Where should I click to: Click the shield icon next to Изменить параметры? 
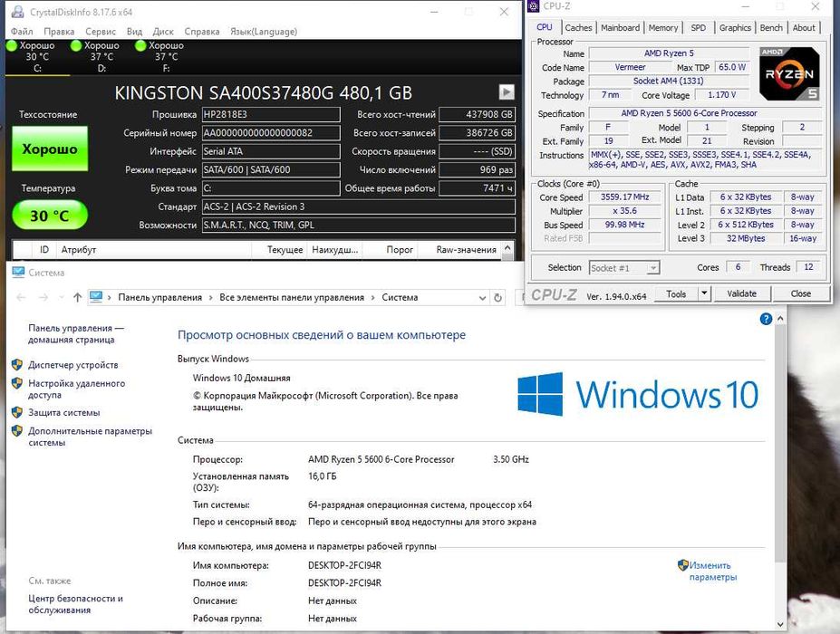[x=682, y=565]
